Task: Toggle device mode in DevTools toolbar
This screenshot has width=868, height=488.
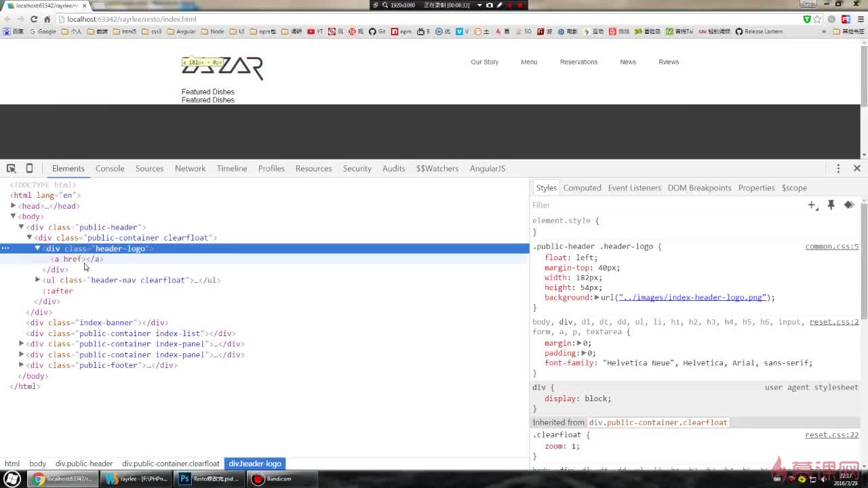Action: point(29,168)
